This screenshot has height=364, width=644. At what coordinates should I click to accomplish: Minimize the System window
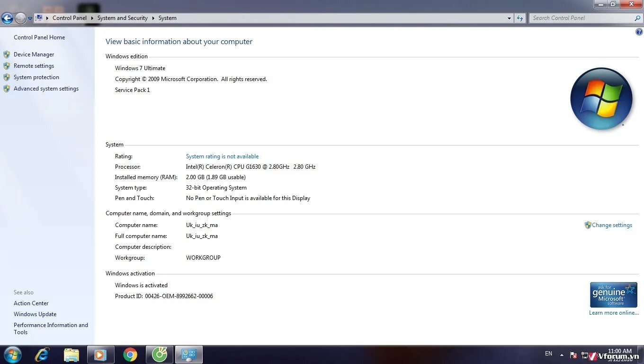[x=601, y=4]
